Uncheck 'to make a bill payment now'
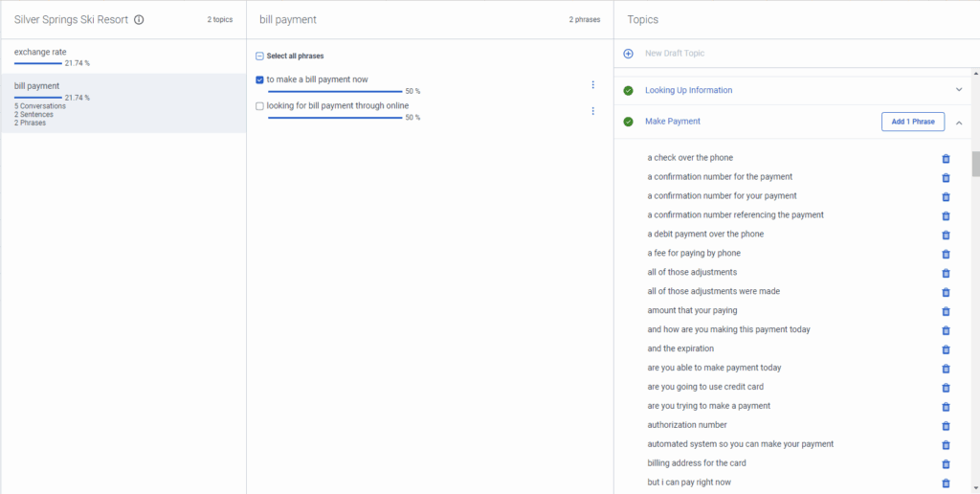Screen dimensions: 980x494 click(x=260, y=80)
